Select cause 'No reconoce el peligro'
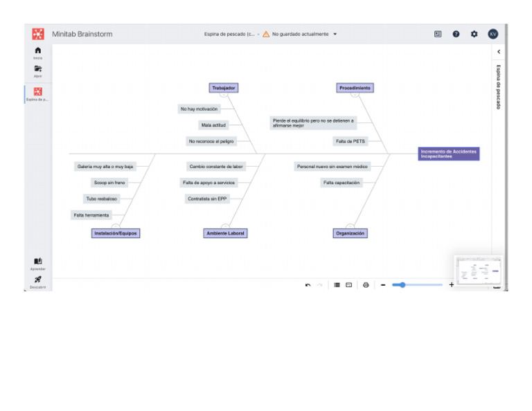 click(x=211, y=141)
